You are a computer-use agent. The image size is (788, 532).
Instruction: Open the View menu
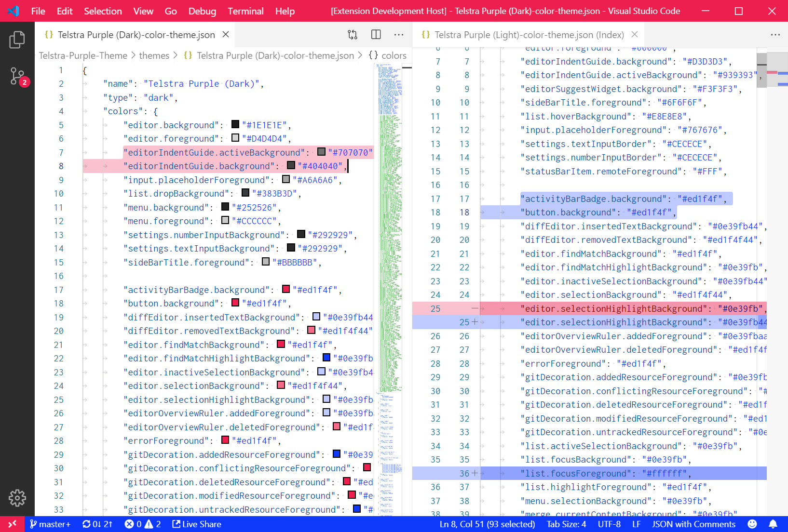(x=143, y=11)
